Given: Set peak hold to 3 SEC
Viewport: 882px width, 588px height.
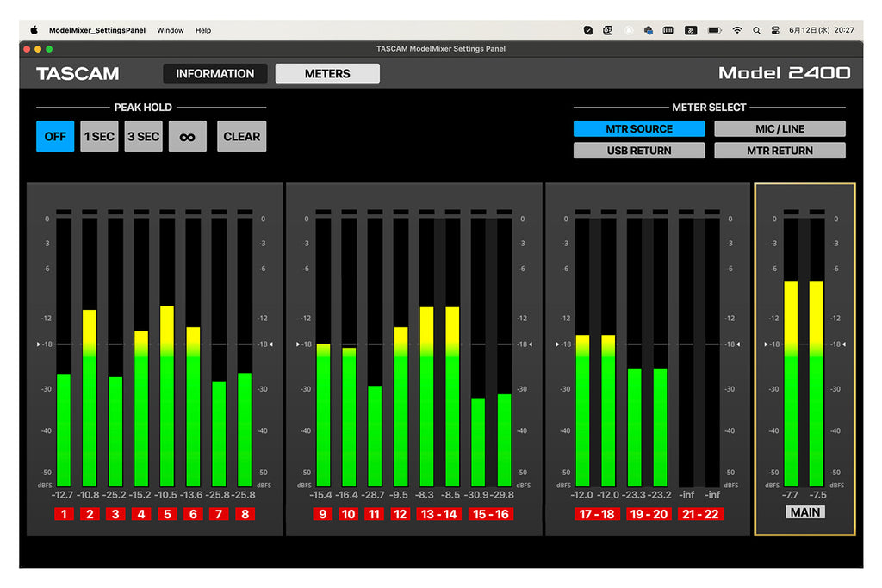Looking at the screenshot, I should pos(144,137).
